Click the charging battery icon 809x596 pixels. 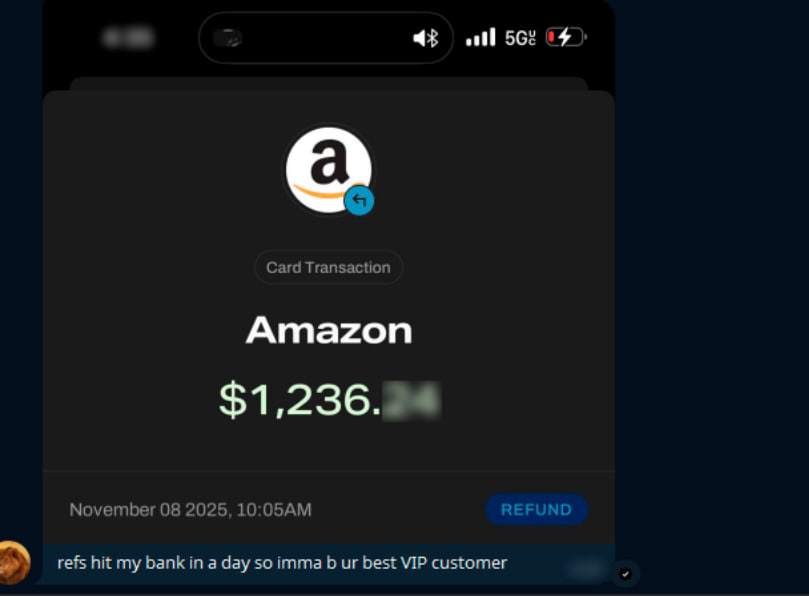click(x=566, y=37)
